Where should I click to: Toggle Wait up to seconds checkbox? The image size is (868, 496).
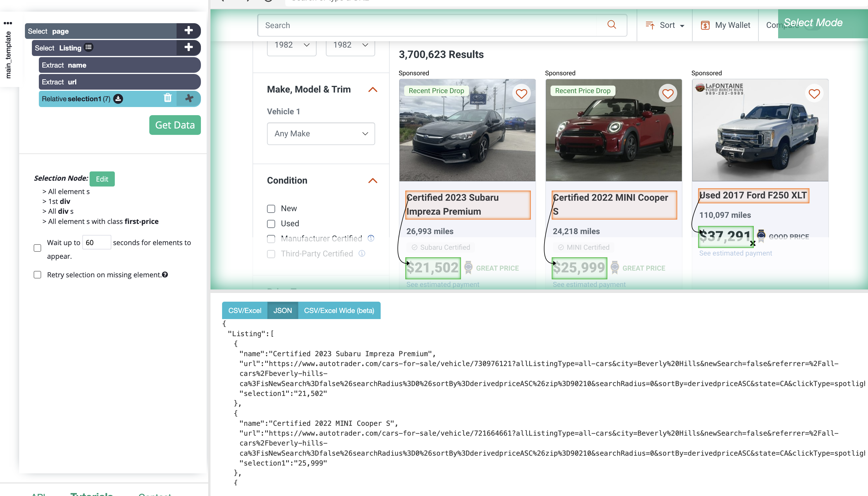[37, 248]
